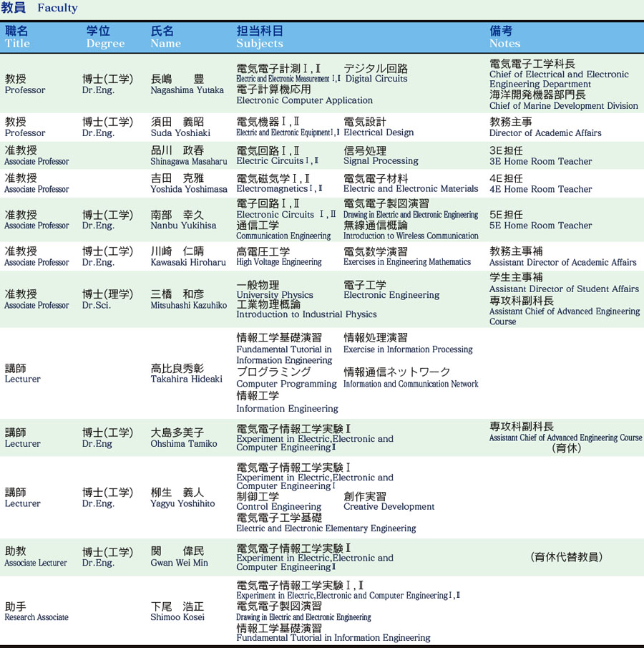The height and width of the screenshot is (648, 644).
Task: Select the name 'Mitsuhashi Kazuhiko'
Action: click(189, 306)
